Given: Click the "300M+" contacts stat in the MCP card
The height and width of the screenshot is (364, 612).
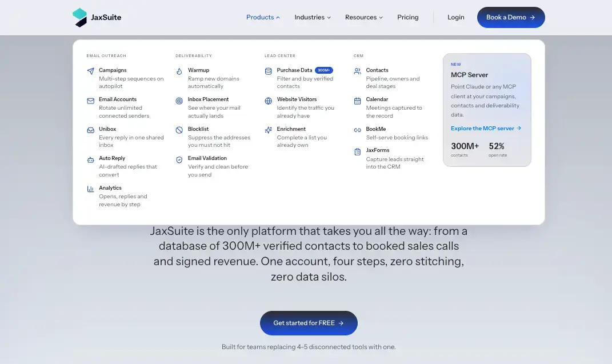Looking at the screenshot, I should click(465, 146).
